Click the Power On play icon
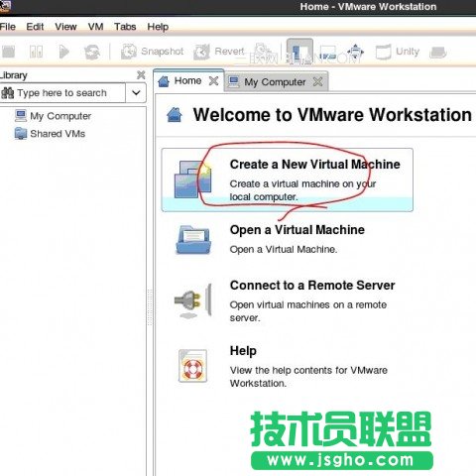 pos(63,52)
